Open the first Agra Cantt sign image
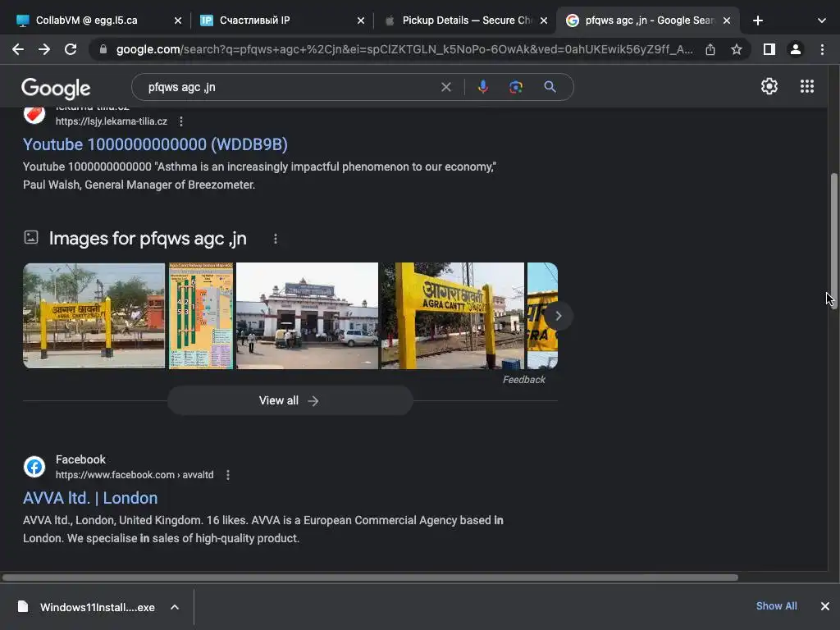The height and width of the screenshot is (630, 840). click(x=94, y=316)
